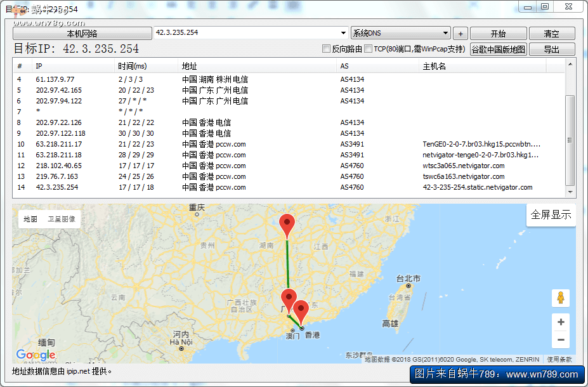
Task: Click the northern red map marker in Hunan
Action: click(288, 225)
